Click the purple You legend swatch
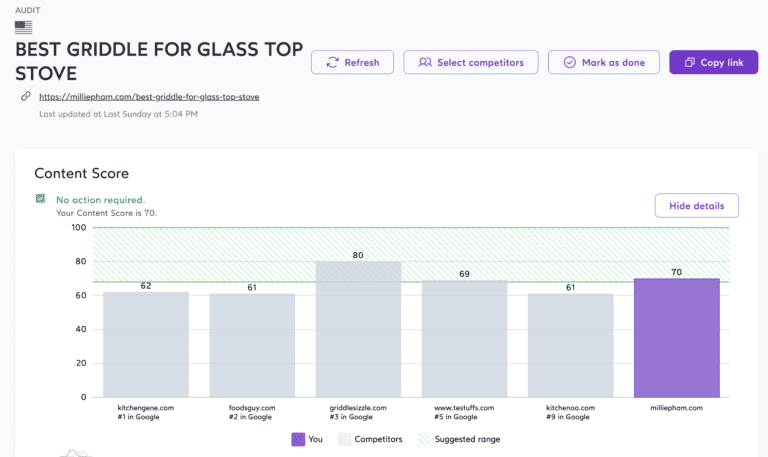The height and width of the screenshot is (457, 768). click(298, 439)
